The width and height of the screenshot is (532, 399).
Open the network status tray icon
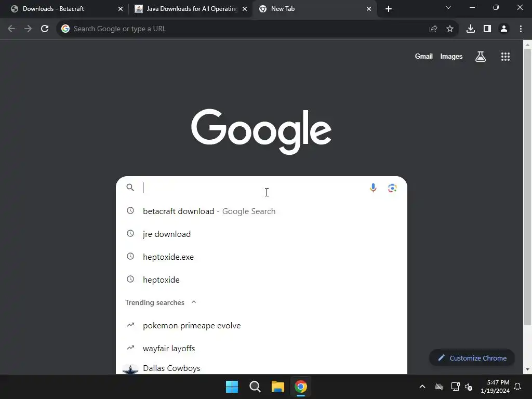[455, 387]
